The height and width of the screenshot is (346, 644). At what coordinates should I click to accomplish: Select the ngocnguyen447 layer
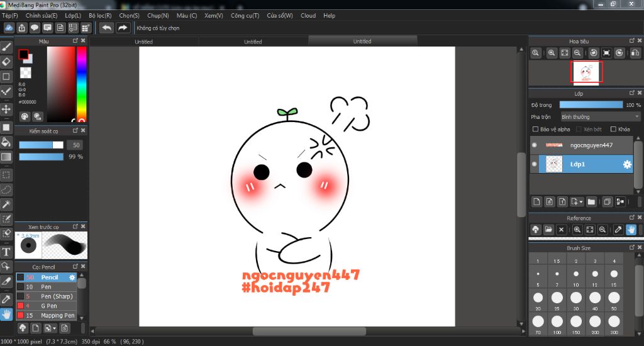click(582, 145)
